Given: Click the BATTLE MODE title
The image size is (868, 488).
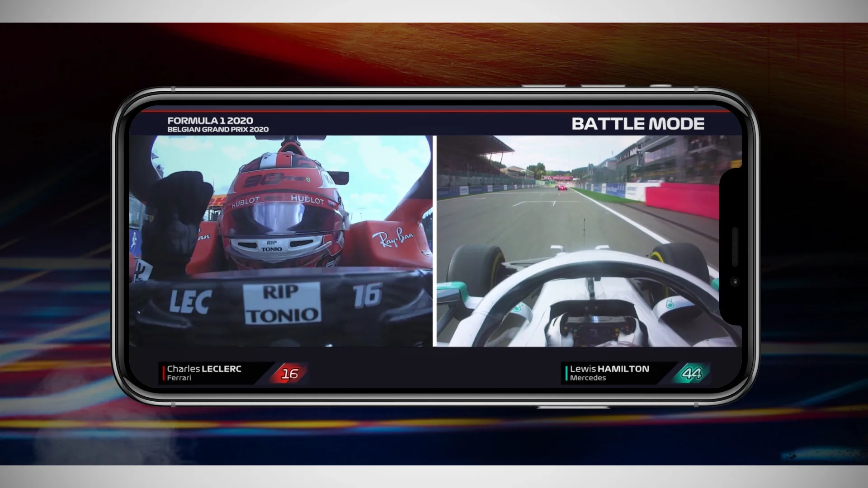Looking at the screenshot, I should (637, 124).
